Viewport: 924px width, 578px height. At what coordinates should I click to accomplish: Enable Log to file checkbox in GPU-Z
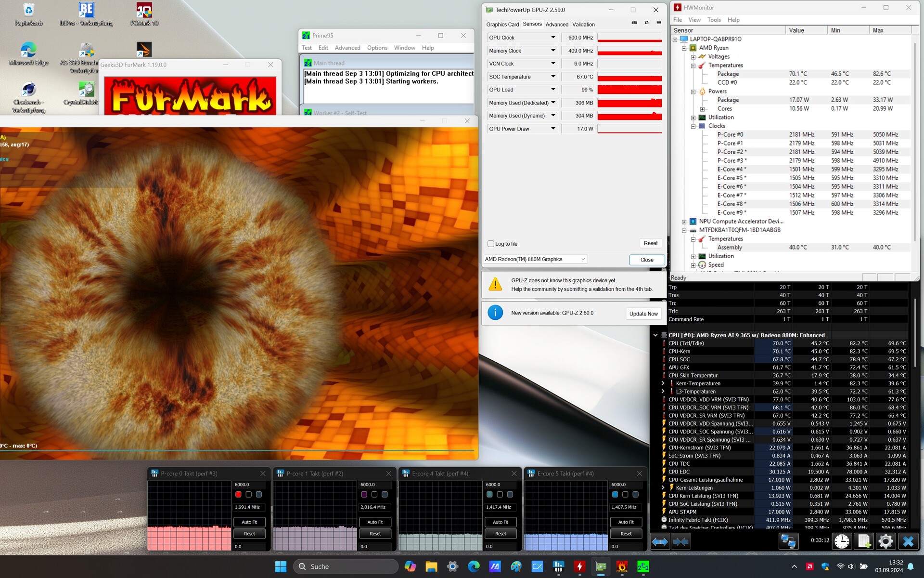(x=491, y=244)
